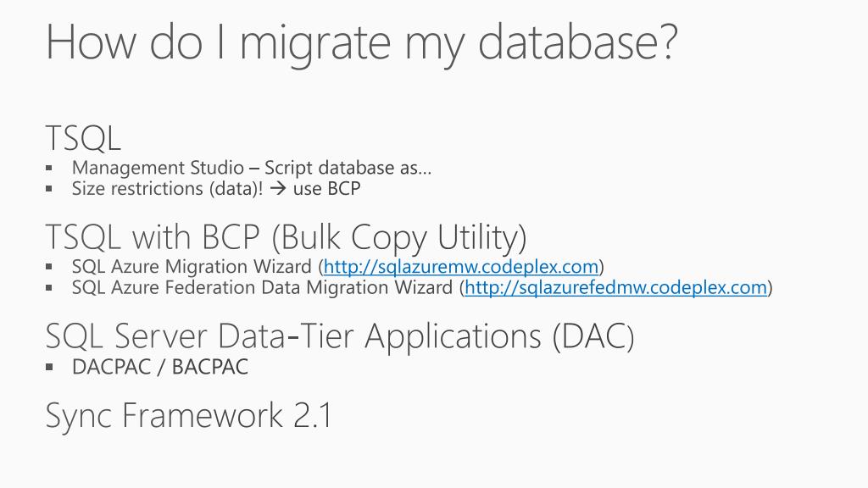Click the bullet marker beside Management Studio
868x488 pixels.
[48, 168]
